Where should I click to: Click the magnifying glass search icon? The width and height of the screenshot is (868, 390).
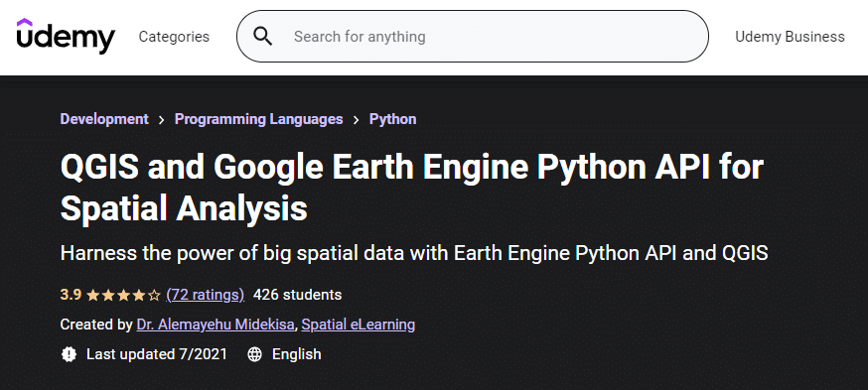262,37
